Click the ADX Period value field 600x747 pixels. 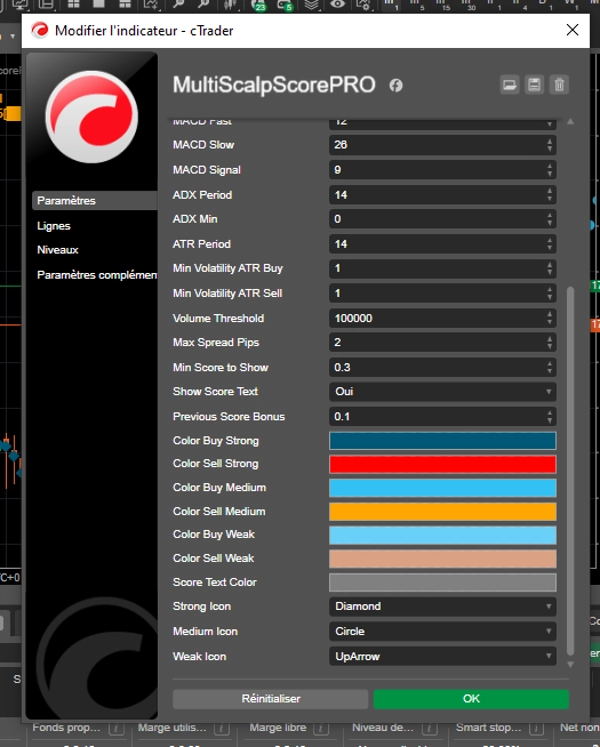(442, 195)
